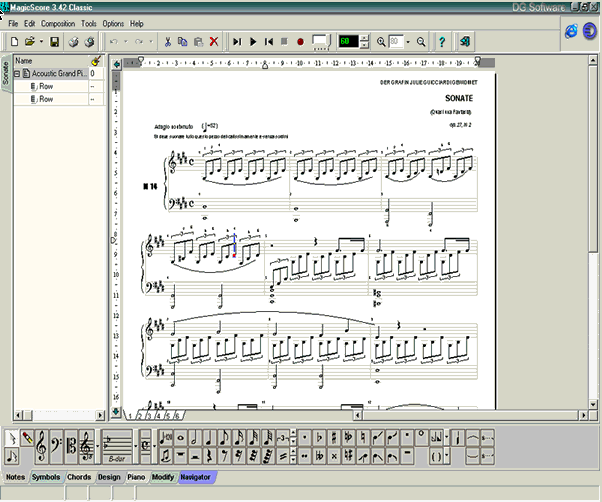
Task: Go to score page tab 2
Action: pyautogui.click(x=140, y=416)
